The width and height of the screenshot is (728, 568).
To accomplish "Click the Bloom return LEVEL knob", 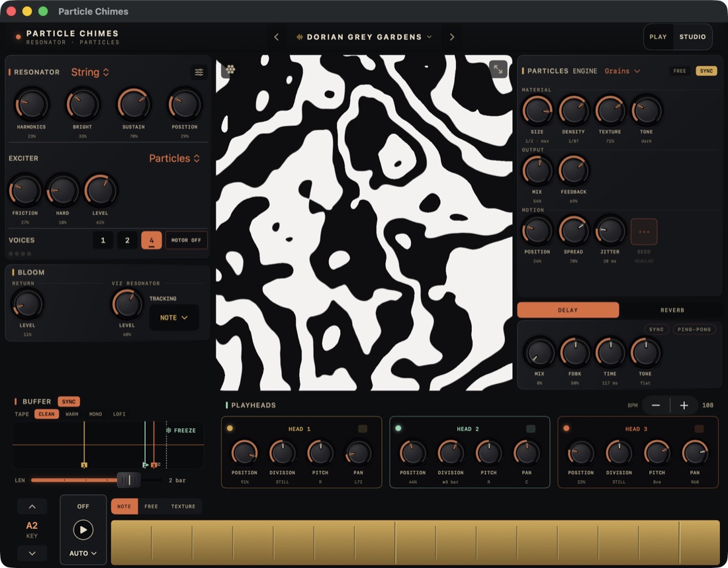I will (27, 305).
